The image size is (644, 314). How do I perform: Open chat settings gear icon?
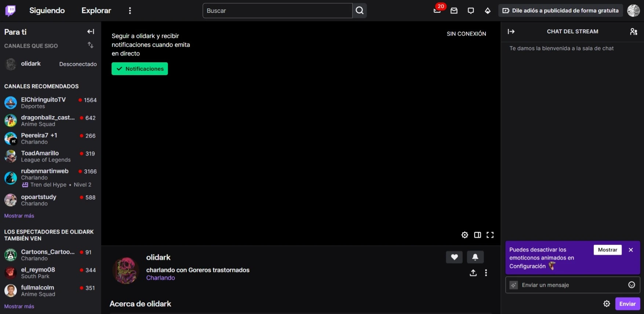(607, 304)
